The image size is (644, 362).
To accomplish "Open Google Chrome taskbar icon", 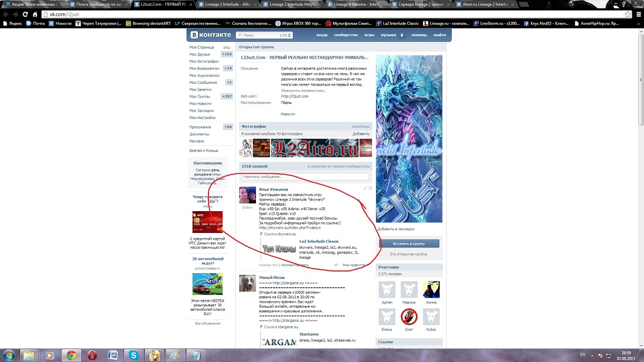I will 71,355.
